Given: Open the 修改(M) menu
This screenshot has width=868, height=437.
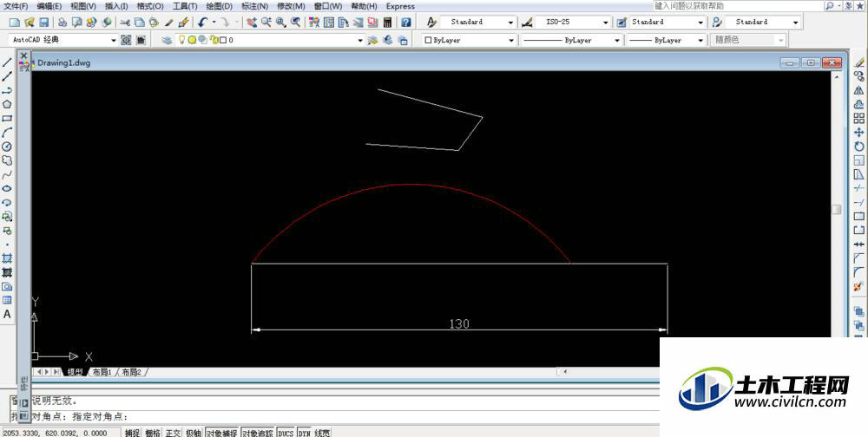Looking at the screenshot, I should point(291,6).
